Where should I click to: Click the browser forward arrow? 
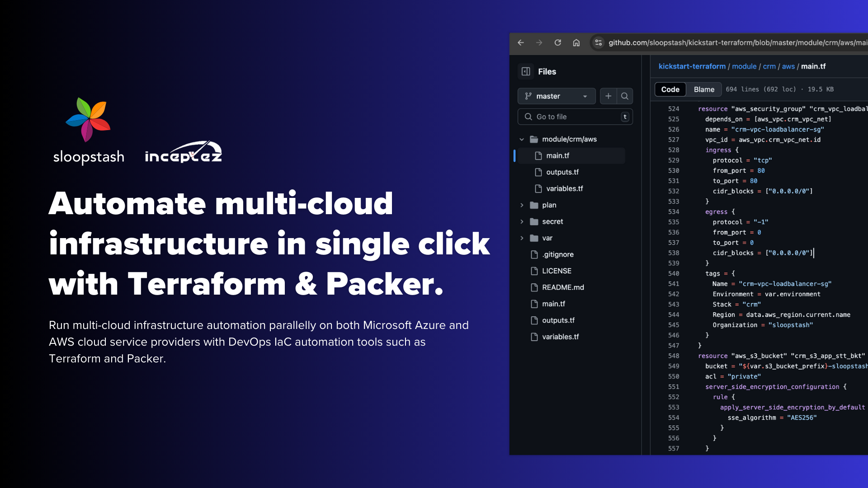(x=539, y=42)
